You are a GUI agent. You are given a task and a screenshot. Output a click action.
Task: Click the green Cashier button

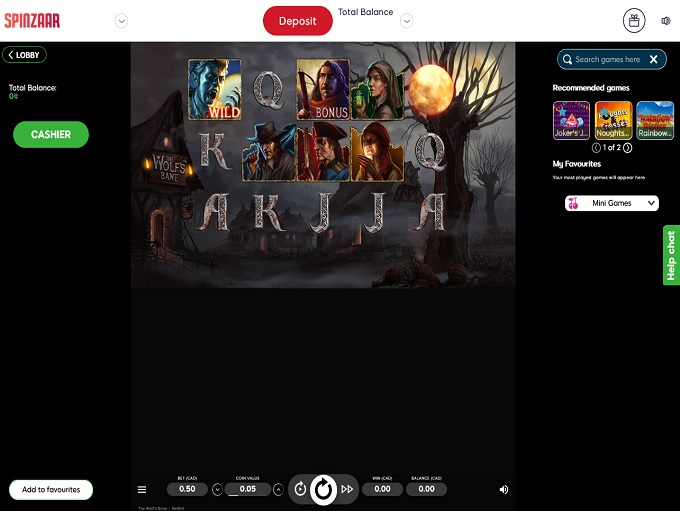click(51, 134)
